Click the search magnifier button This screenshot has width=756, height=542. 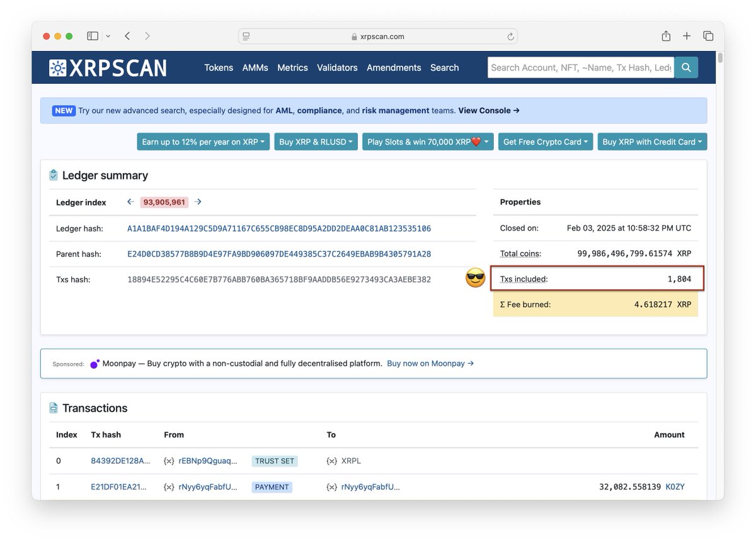click(x=686, y=67)
